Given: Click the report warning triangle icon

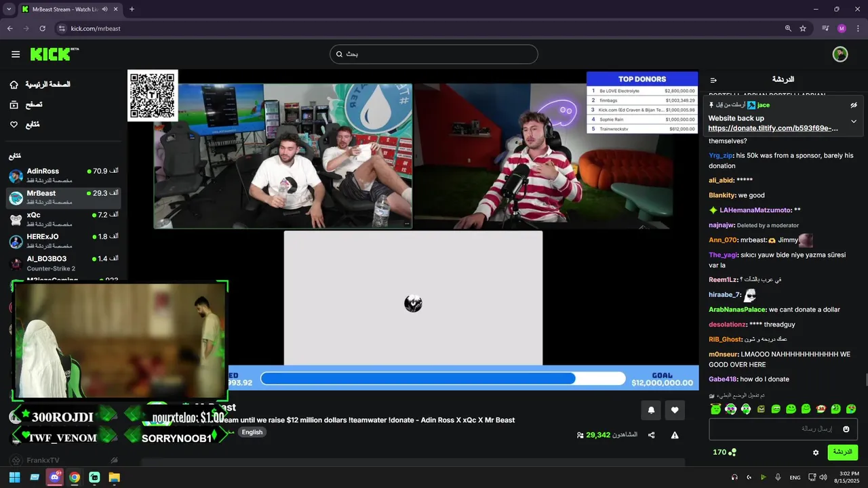Looking at the screenshot, I should point(675,435).
